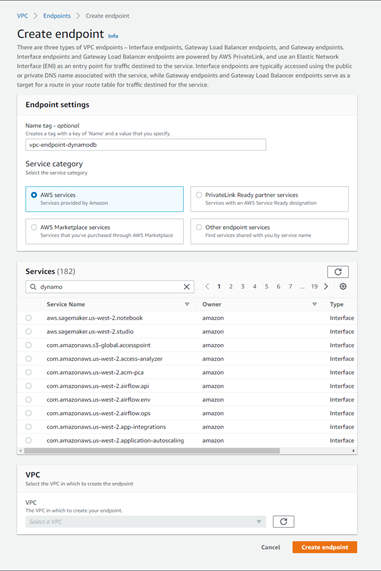Viewport: 381px width, 571px height.
Task: Select us-west-2.airflow.api service radio
Action: click(28, 386)
